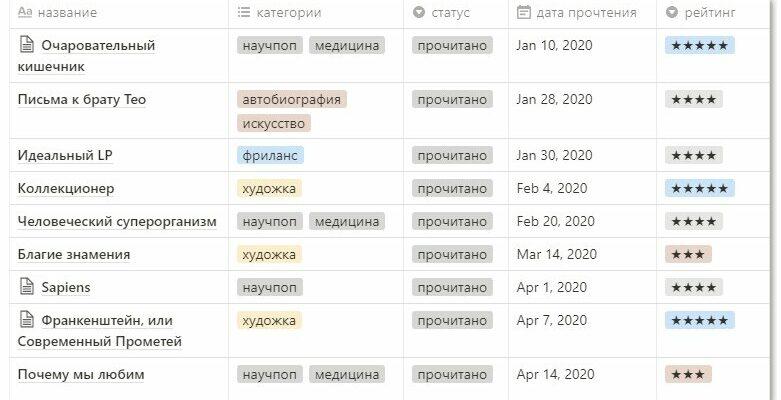Click the page icon beside Очаровательный кишечник

[26, 45]
